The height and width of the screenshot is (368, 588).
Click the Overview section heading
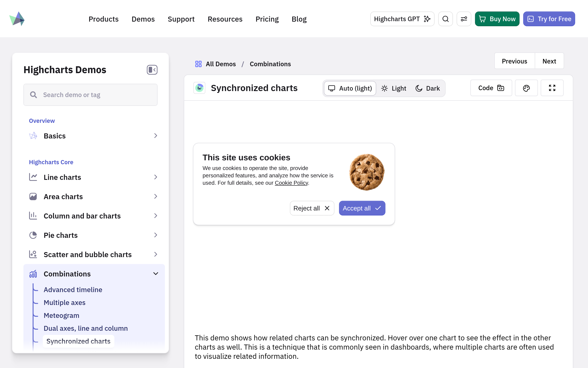coord(42,121)
